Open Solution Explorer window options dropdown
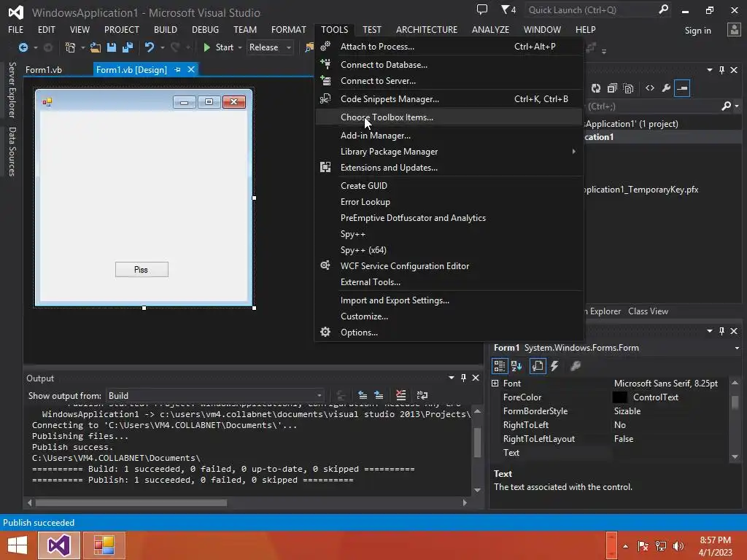This screenshot has height=560, width=747. [709, 70]
